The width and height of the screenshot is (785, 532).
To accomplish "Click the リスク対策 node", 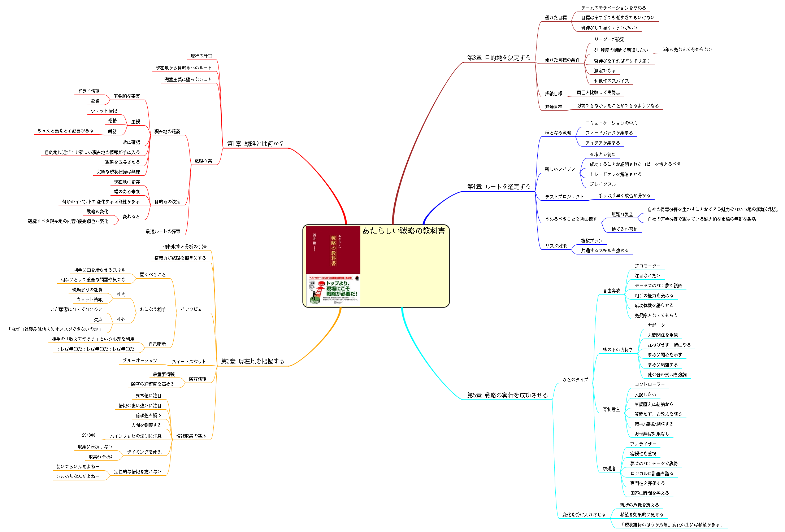I will [556, 246].
